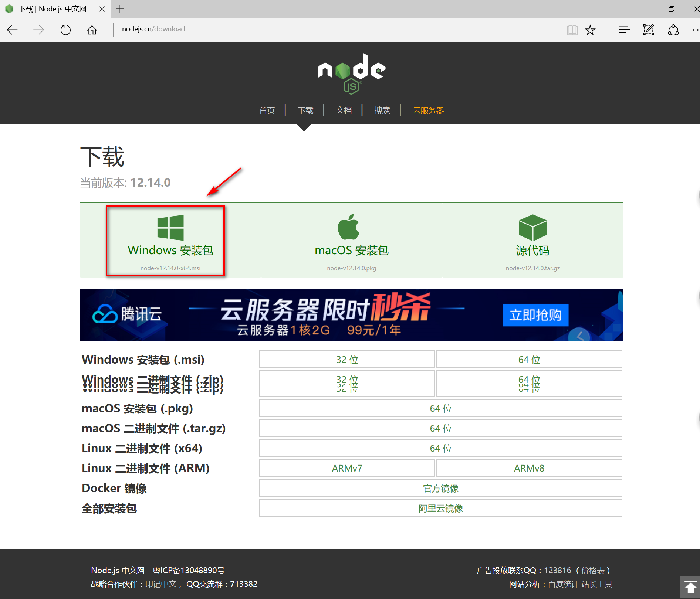
Task: Click the Windows logo download icon
Action: click(x=170, y=227)
